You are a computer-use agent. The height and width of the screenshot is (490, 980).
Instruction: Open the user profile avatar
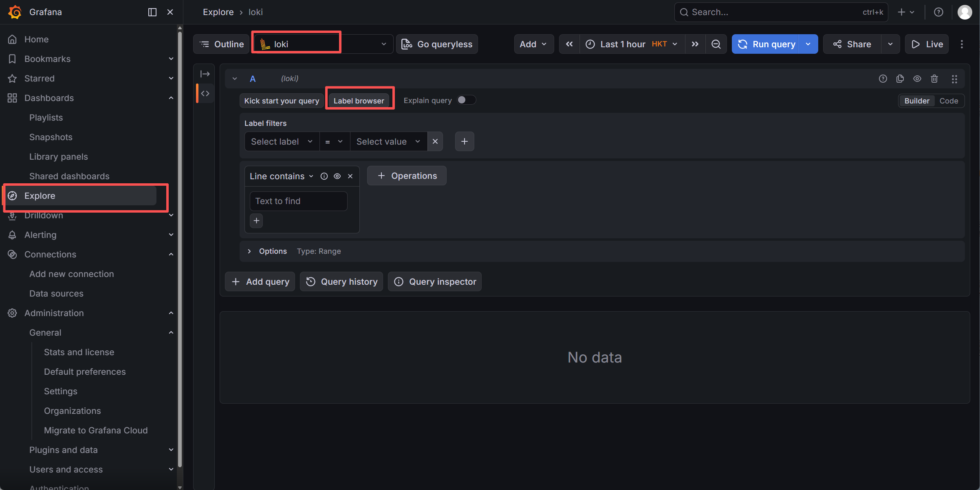(965, 12)
